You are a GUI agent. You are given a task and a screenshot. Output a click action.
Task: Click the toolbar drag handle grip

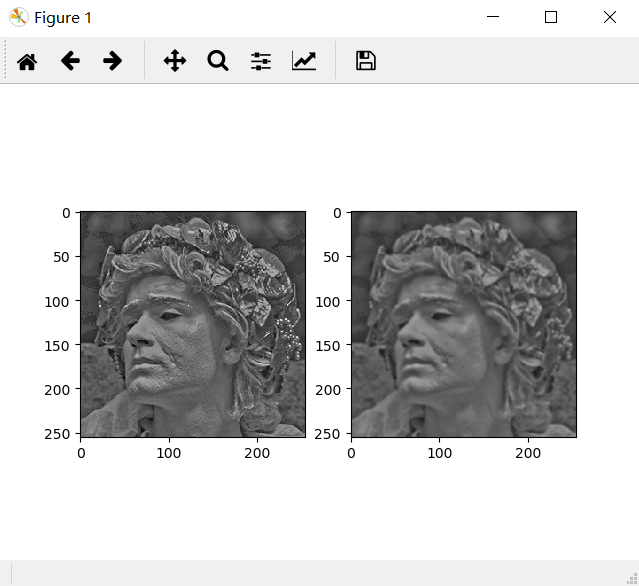click(x=5, y=59)
